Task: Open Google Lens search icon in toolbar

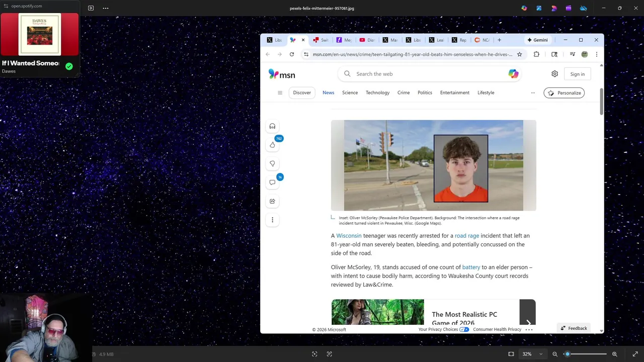Action: click(x=554, y=54)
